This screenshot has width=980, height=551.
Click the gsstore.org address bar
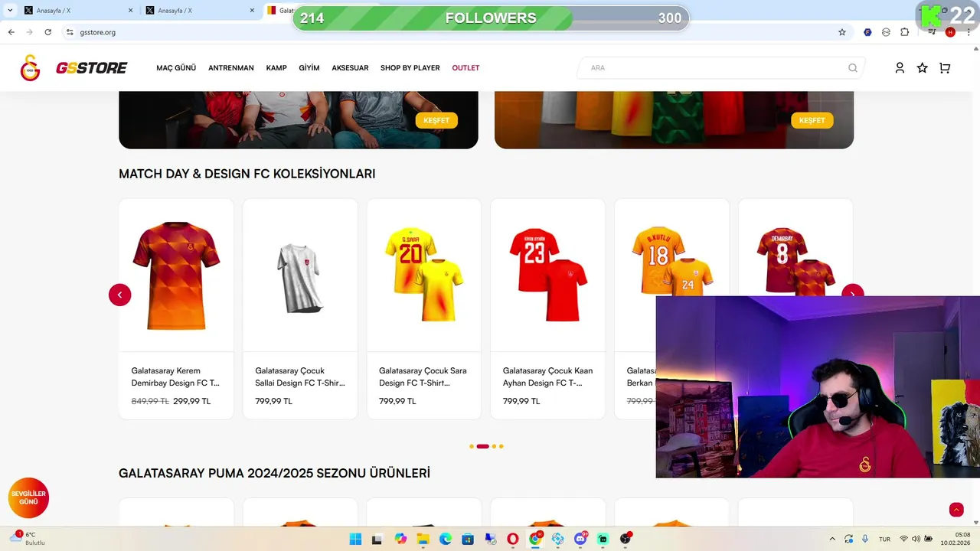452,32
